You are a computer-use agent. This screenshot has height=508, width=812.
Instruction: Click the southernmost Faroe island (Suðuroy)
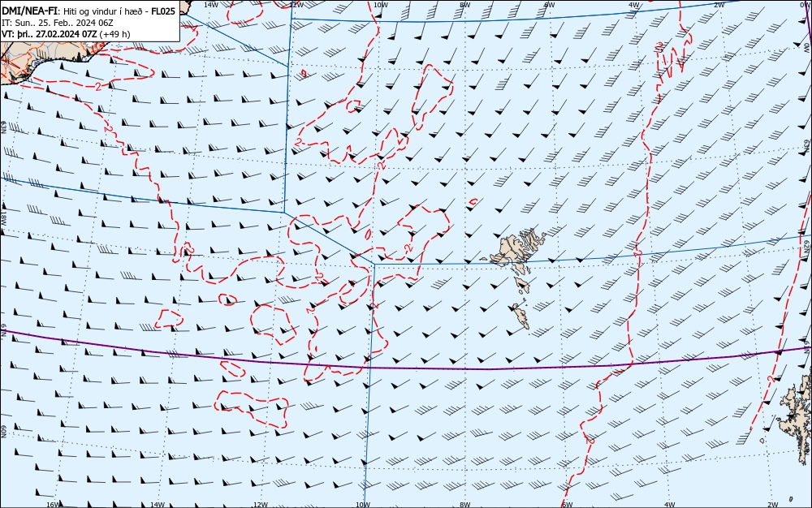tap(520, 316)
